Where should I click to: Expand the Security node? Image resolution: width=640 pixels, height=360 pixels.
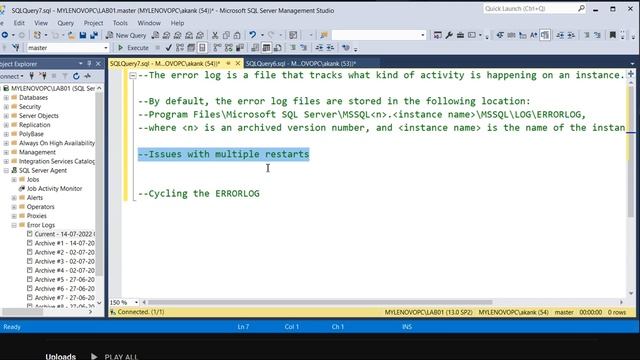coord(6,107)
